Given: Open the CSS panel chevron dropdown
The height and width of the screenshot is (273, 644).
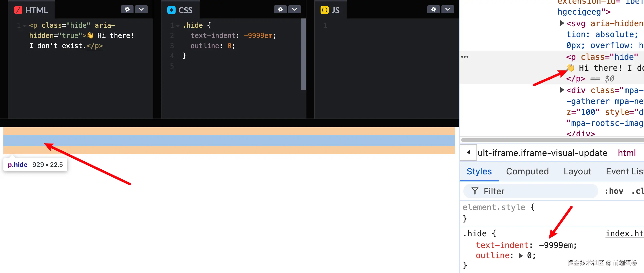Looking at the screenshot, I should [294, 9].
